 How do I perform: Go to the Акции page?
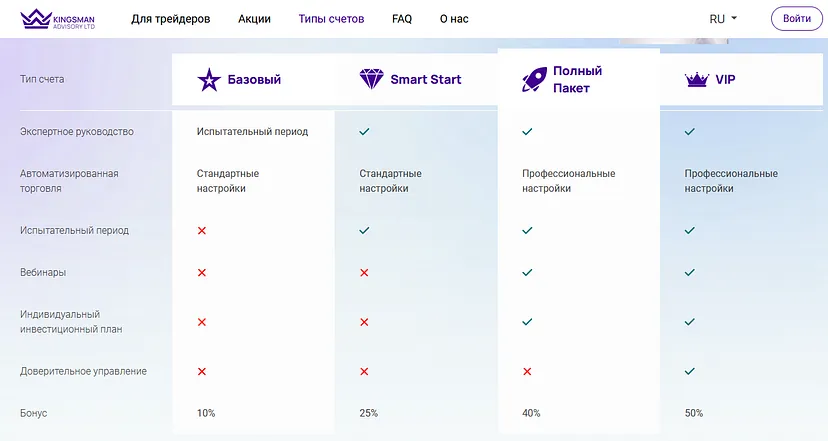254,19
